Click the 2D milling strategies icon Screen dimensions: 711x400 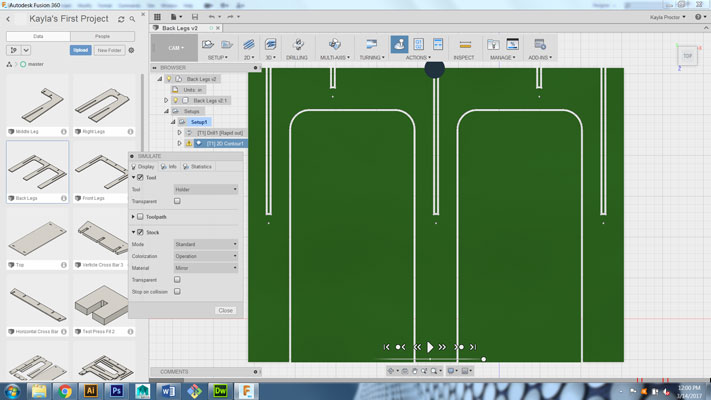(248, 44)
